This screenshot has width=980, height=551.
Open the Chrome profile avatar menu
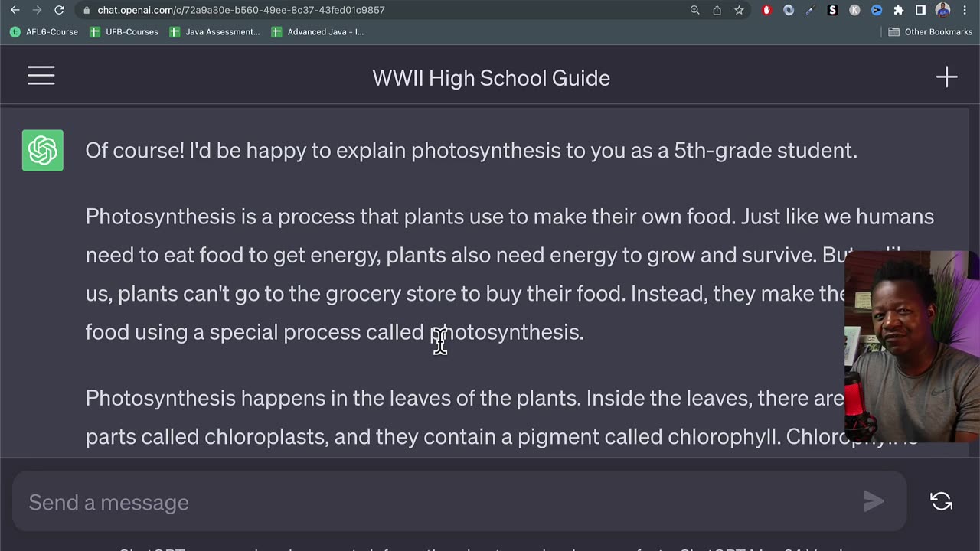943,10
